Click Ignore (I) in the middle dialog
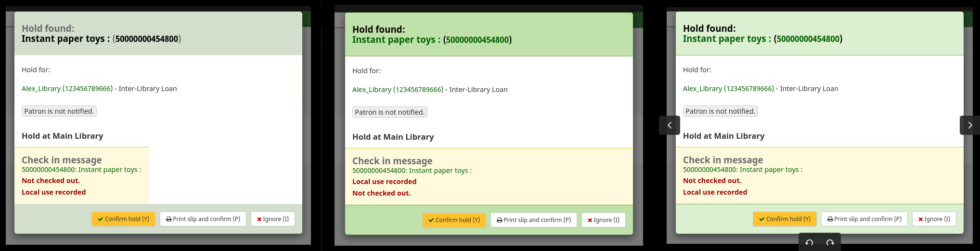Viewport: 980px width, 251px height. click(x=604, y=220)
